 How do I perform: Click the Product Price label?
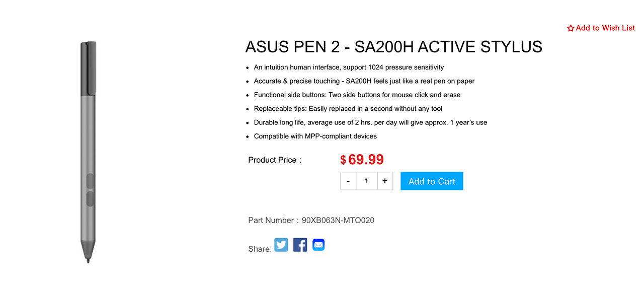(x=274, y=160)
